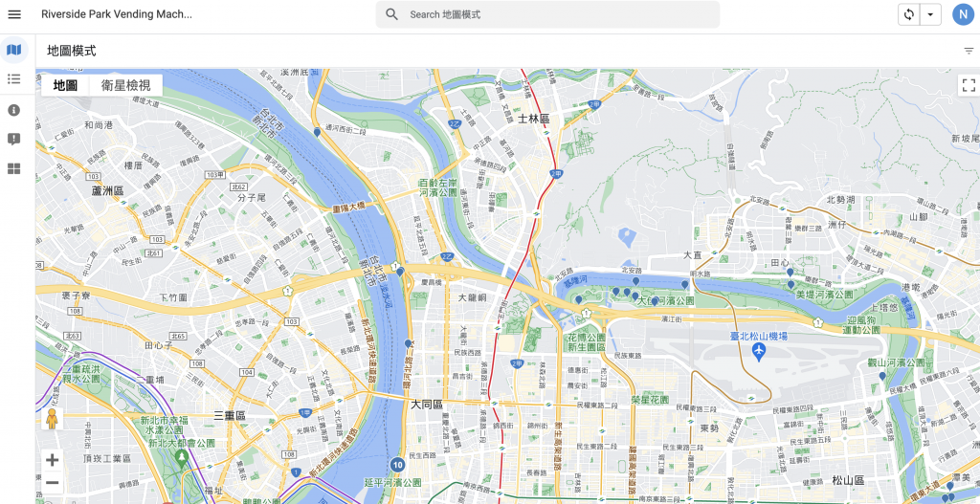Click the 臺北松山機場 map label

click(759, 336)
